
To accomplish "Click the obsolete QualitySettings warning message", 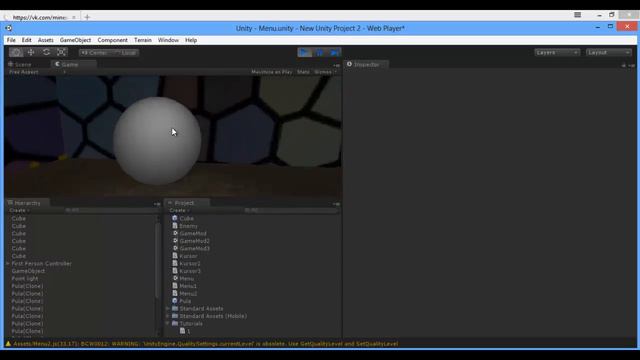I will (205, 344).
